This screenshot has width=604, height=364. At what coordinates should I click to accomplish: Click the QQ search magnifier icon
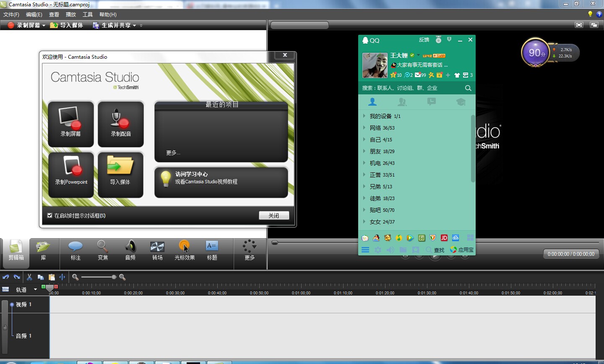tap(468, 88)
